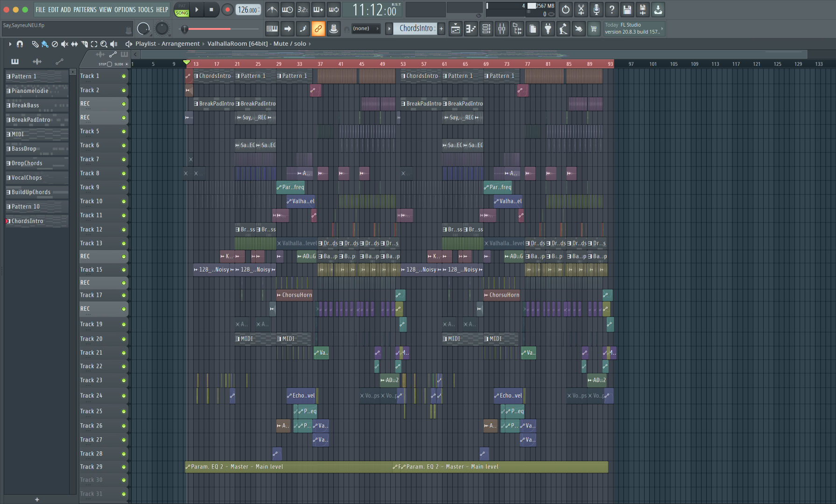This screenshot has height=504, width=836.
Task: Select the VocalChops pattern in picker
Action: pyautogui.click(x=36, y=178)
